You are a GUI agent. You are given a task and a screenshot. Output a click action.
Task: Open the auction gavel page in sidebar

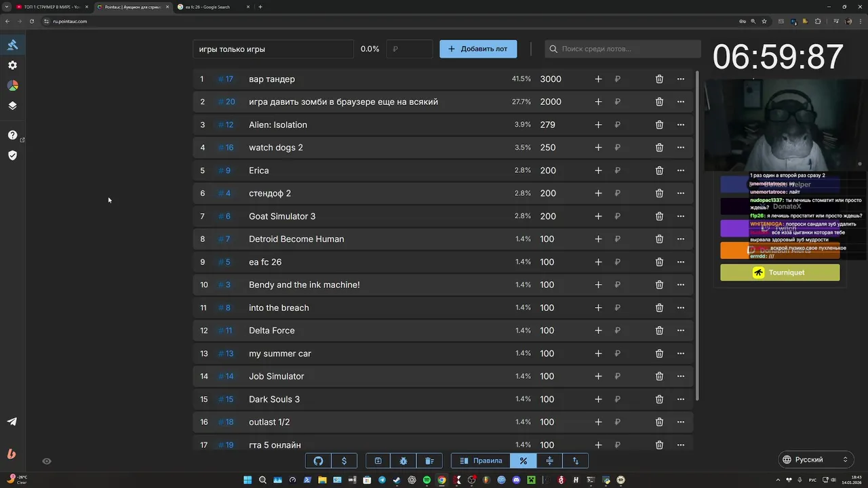click(x=12, y=45)
